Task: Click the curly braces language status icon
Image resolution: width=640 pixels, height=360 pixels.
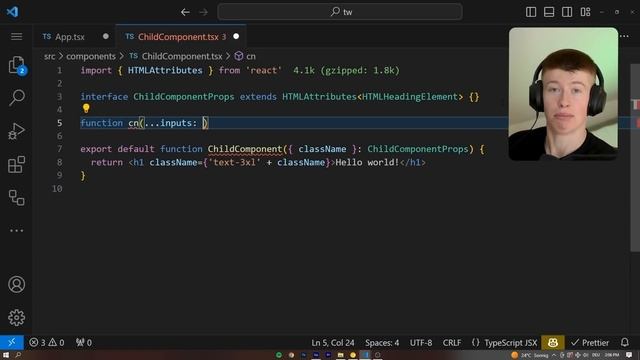Action: pos(476,342)
